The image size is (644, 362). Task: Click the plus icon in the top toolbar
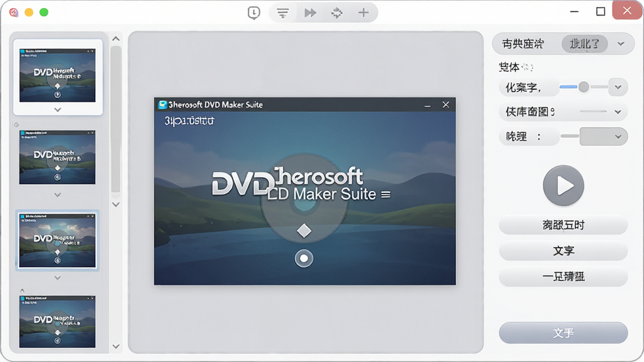tap(363, 13)
